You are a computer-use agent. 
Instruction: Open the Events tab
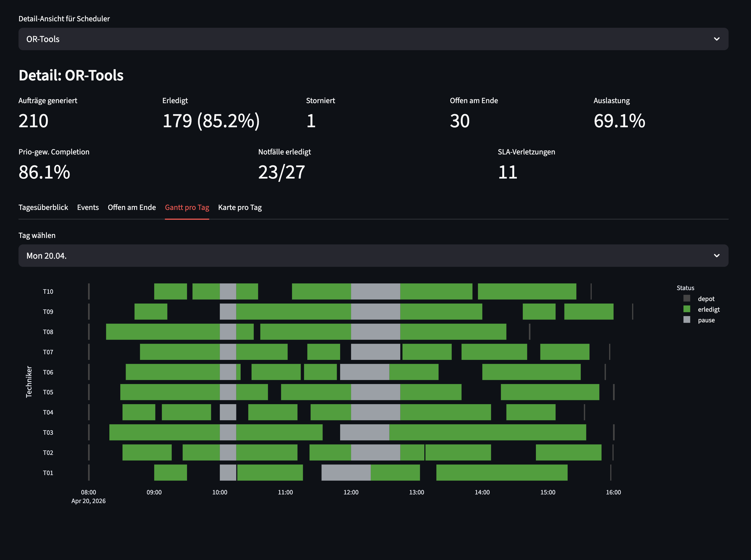point(88,207)
